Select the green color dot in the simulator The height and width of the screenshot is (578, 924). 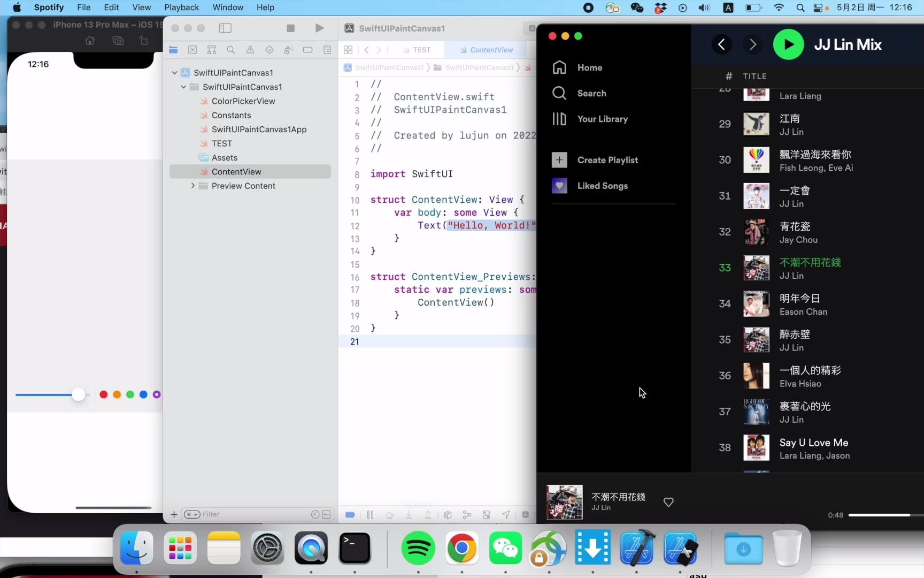pos(130,394)
